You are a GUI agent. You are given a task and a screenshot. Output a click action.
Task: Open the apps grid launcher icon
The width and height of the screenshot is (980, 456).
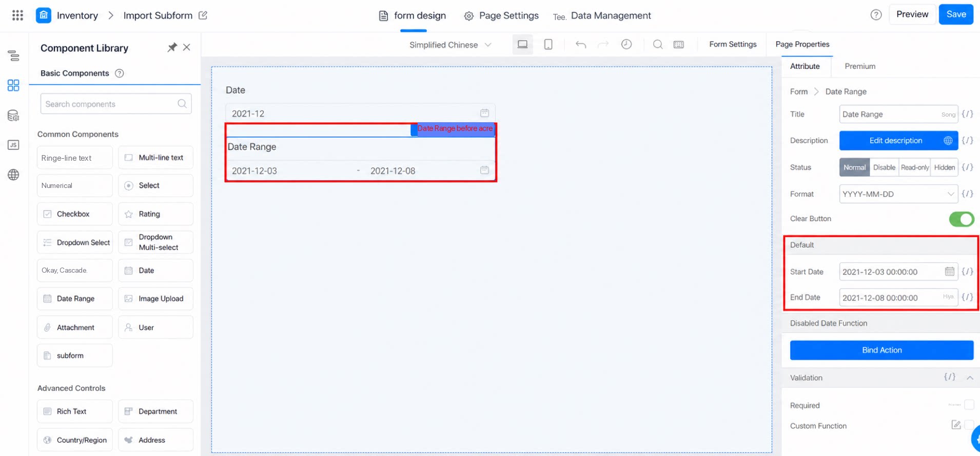pyautogui.click(x=17, y=15)
